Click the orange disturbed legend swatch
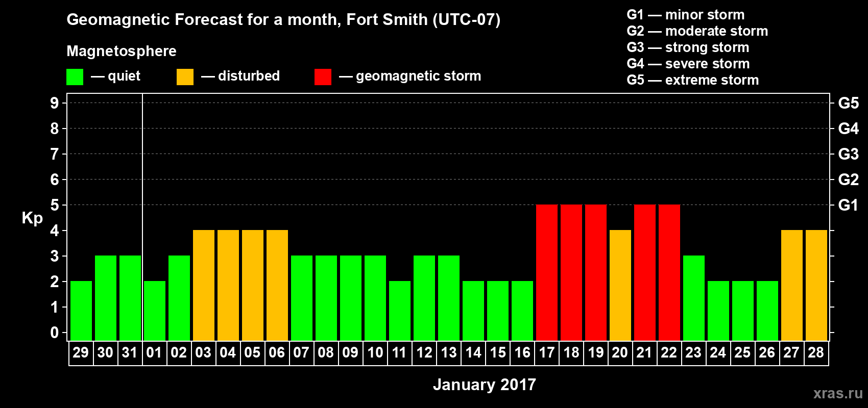 pos(185,77)
